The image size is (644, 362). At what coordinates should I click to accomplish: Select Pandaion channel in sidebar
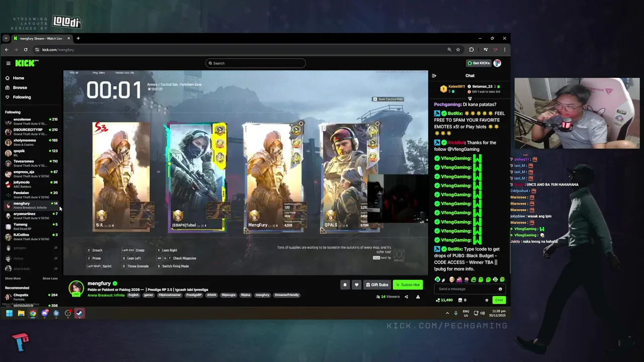click(x=31, y=195)
